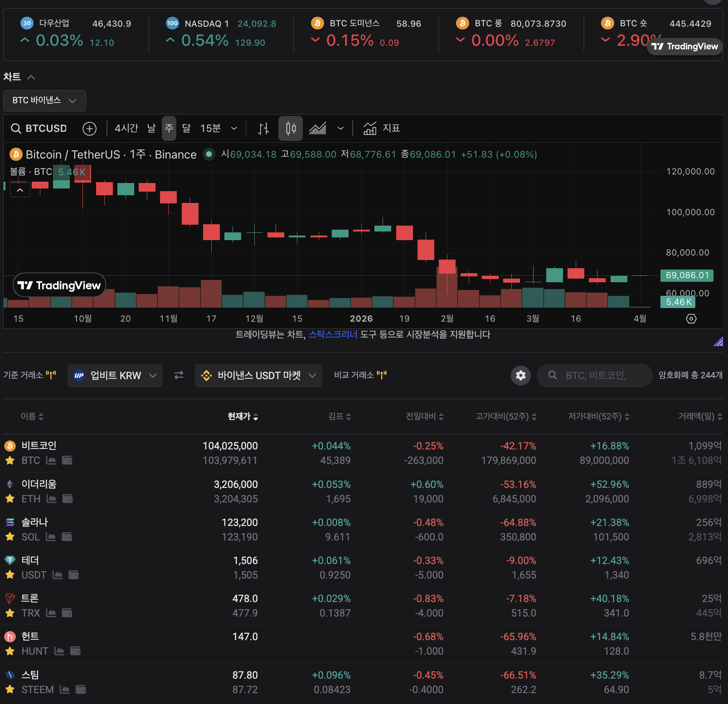Sort by 거래액(일) column
The width and height of the screenshot is (728, 704).
700,416
